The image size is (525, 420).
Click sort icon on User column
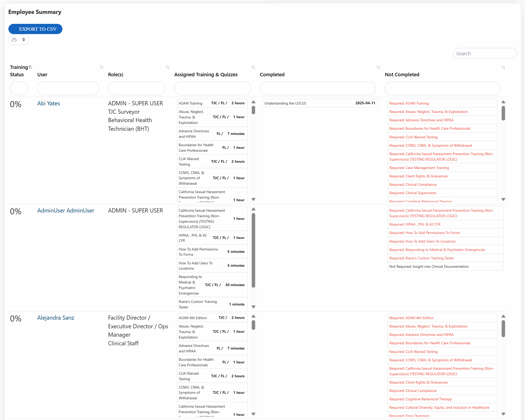(x=101, y=67)
